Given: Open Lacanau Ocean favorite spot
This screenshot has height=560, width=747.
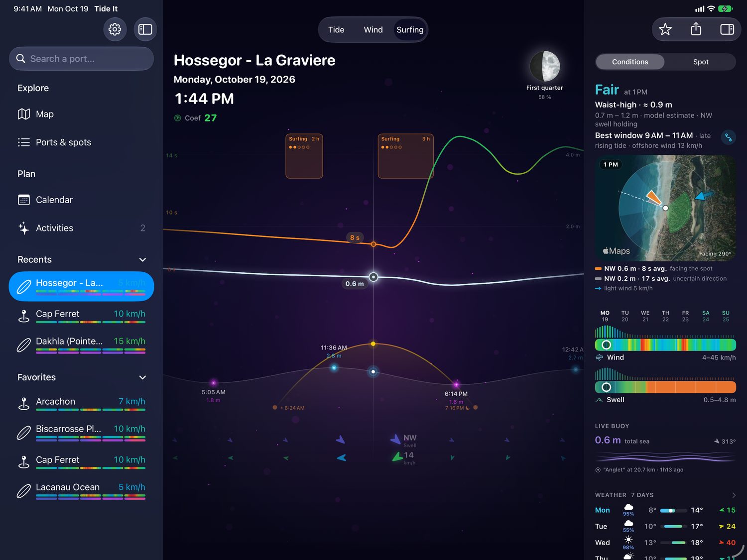Looking at the screenshot, I should tap(81, 490).
